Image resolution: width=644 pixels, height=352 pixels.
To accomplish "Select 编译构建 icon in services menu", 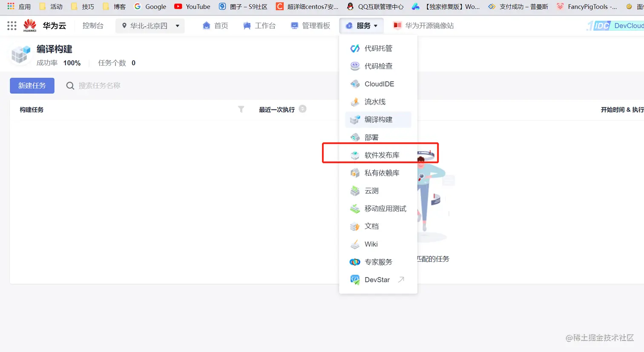I will click(x=355, y=120).
